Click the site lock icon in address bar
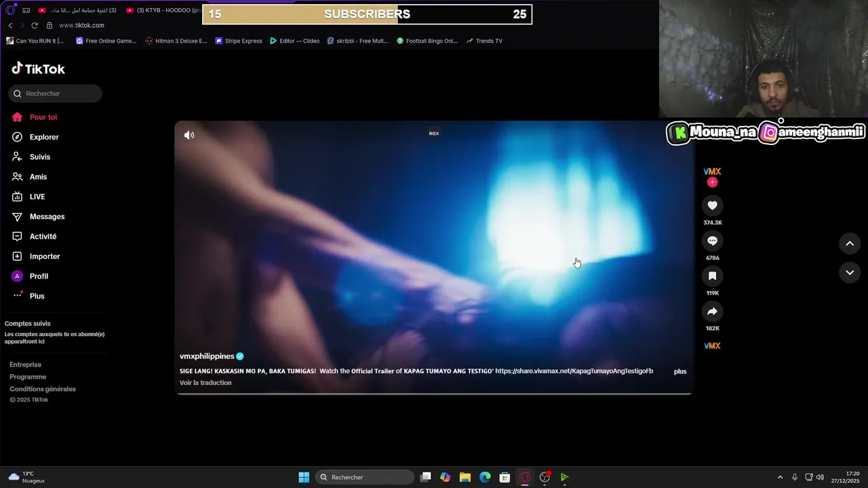The height and width of the screenshot is (488, 868). click(x=50, y=25)
